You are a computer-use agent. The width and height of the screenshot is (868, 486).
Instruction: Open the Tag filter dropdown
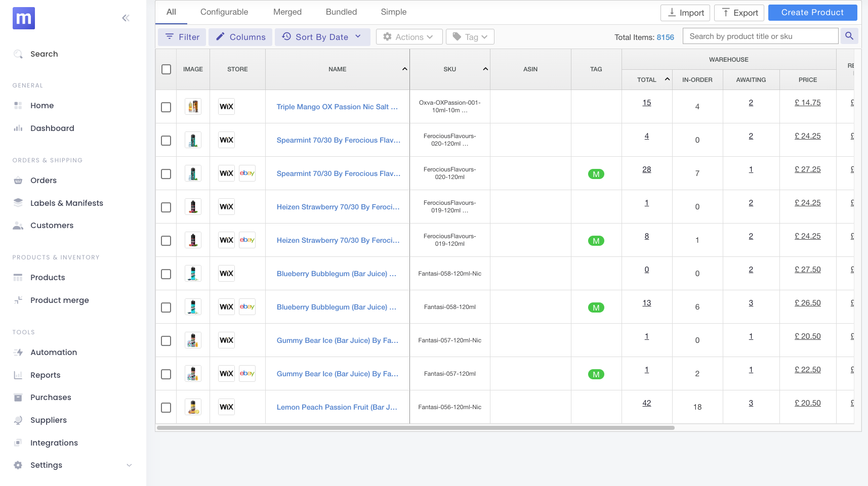coord(470,36)
